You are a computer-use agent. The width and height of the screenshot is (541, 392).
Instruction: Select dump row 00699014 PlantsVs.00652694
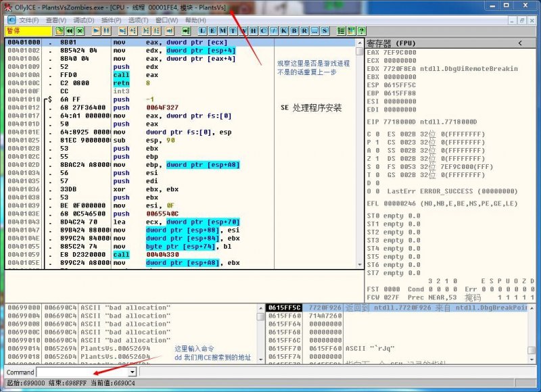pyautogui.click(x=131, y=349)
